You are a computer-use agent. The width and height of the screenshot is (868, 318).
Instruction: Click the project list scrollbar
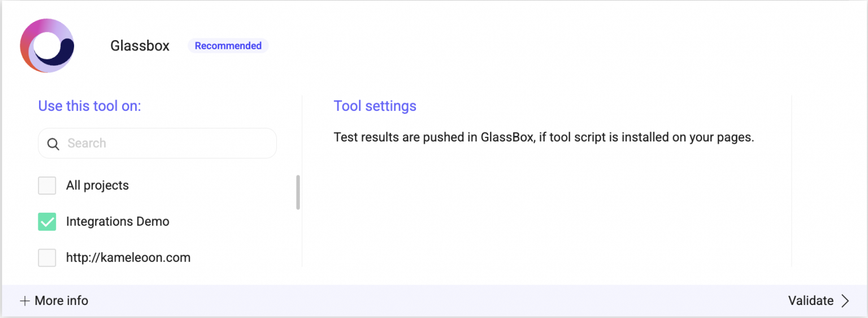tap(298, 192)
